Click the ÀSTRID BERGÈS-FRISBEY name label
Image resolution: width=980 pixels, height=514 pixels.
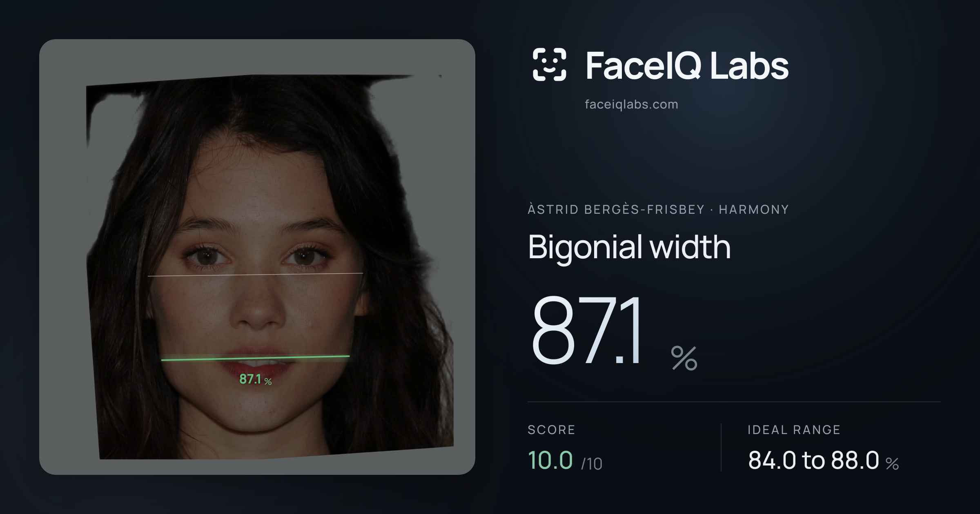[x=616, y=209]
